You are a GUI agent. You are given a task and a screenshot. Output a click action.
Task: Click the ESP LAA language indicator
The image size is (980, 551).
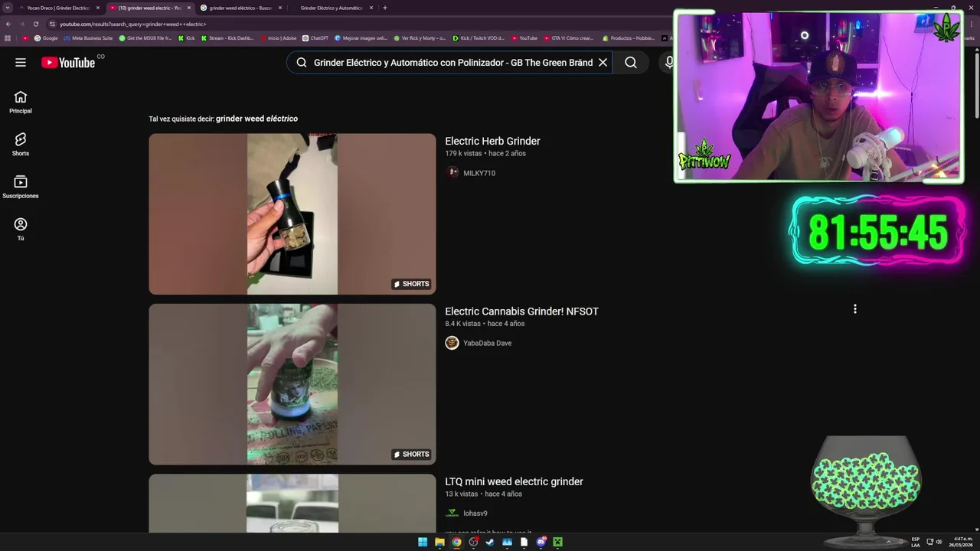(916, 542)
